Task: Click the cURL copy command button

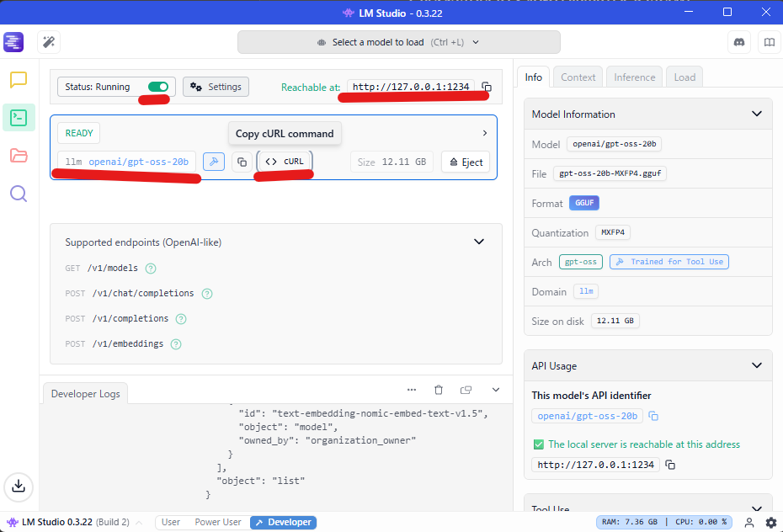Action: 285,162
